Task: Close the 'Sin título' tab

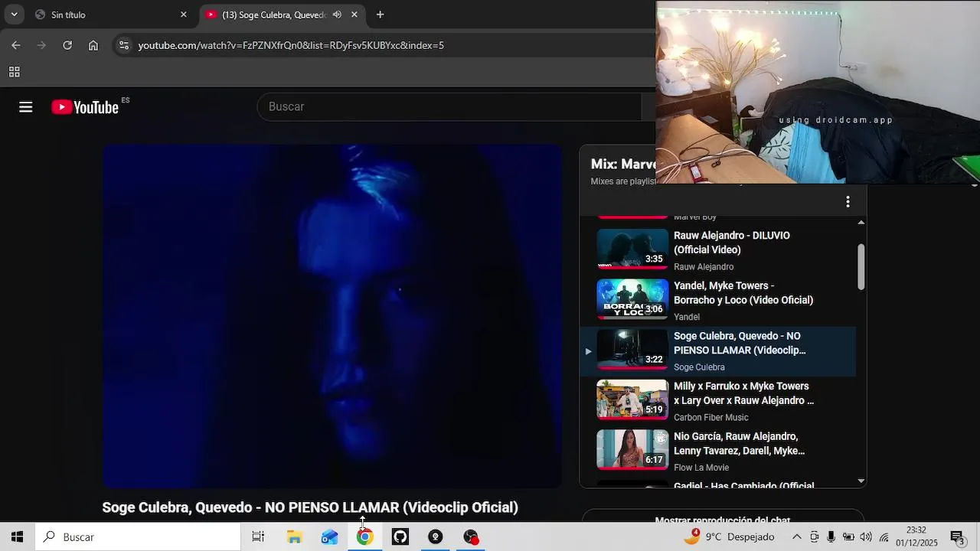Action: pos(184,15)
